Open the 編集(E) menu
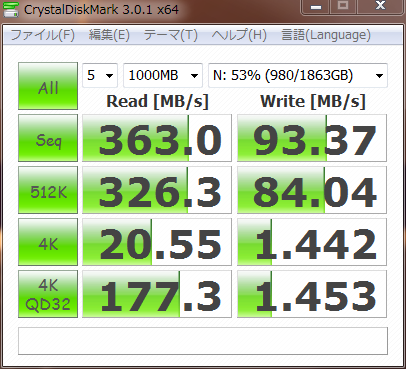 pos(109,35)
